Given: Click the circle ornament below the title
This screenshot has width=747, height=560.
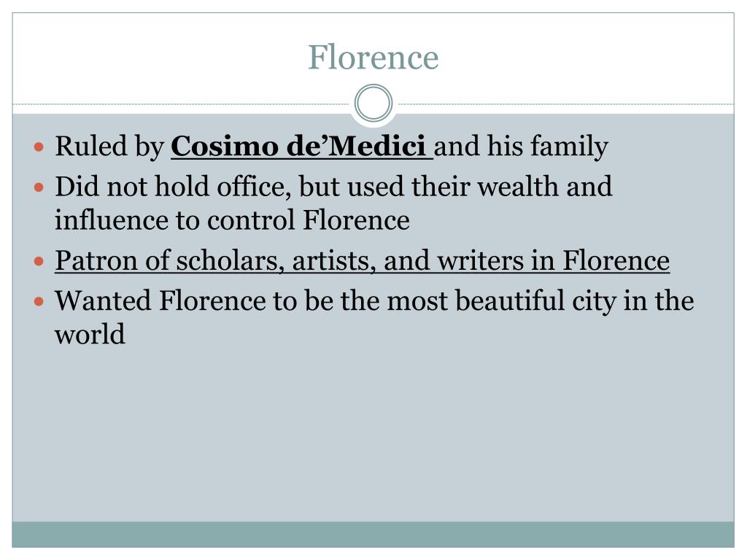Looking at the screenshot, I should pyautogui.click(x=373, y=103).
